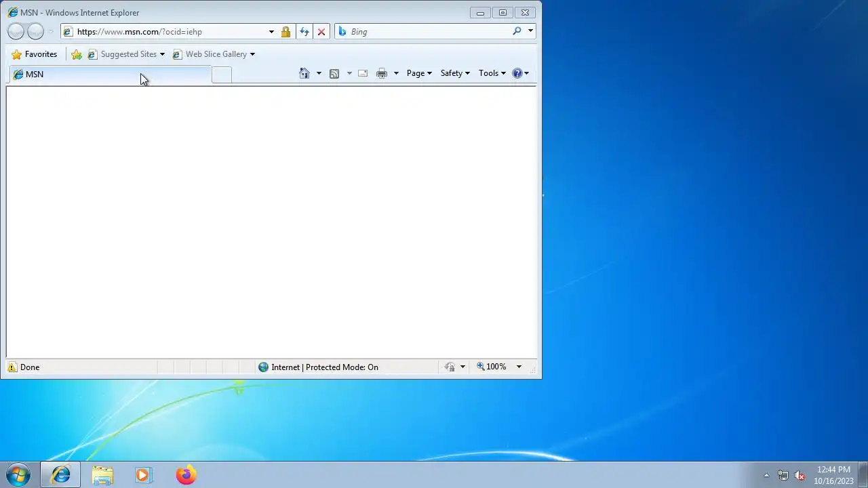Click the privacy report status icon
This screenshot has width=868, height=488.
(450, 367)
